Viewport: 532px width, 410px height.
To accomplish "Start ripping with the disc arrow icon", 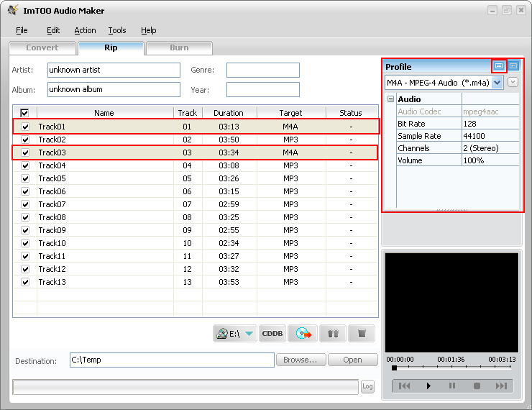I will pyautogui.click(x=303, y=333).
